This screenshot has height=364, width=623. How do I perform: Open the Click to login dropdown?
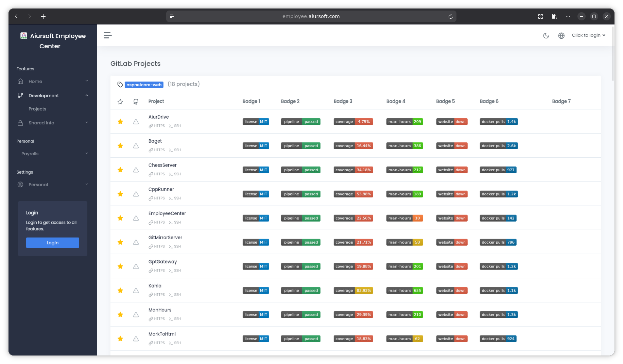(x=588, y=35)
